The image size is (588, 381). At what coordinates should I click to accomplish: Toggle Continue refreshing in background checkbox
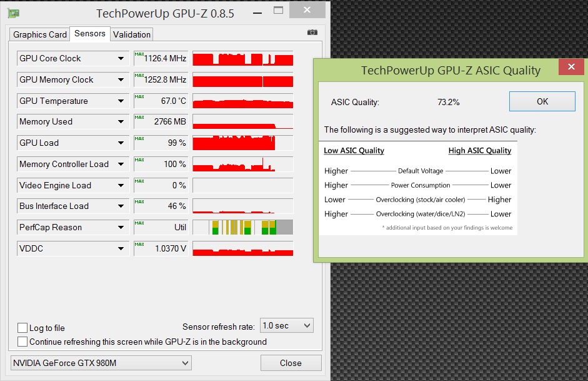coord(22,342)
